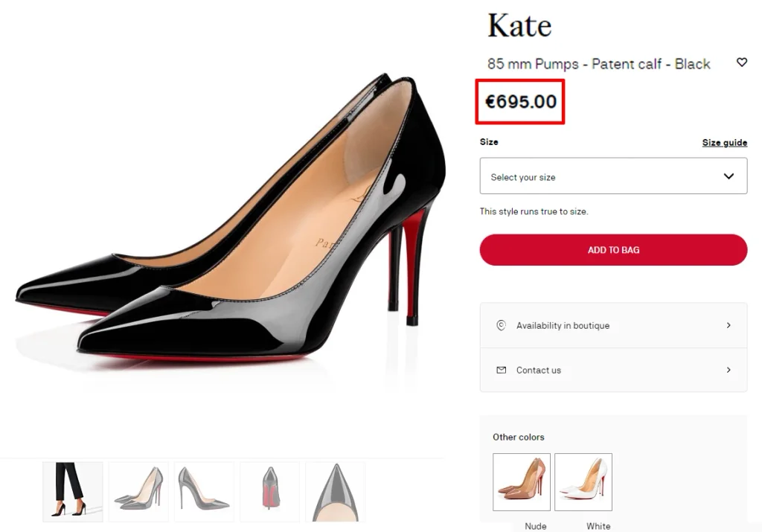Select the thumbnail showing the angled pair of pumps

(138, 491)
